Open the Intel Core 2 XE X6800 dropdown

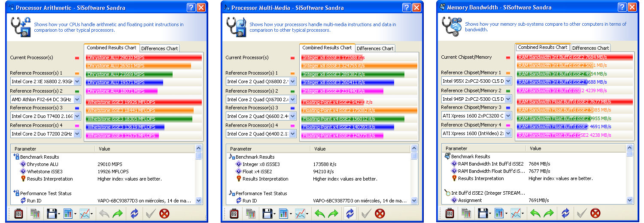[x=77, y=81]
